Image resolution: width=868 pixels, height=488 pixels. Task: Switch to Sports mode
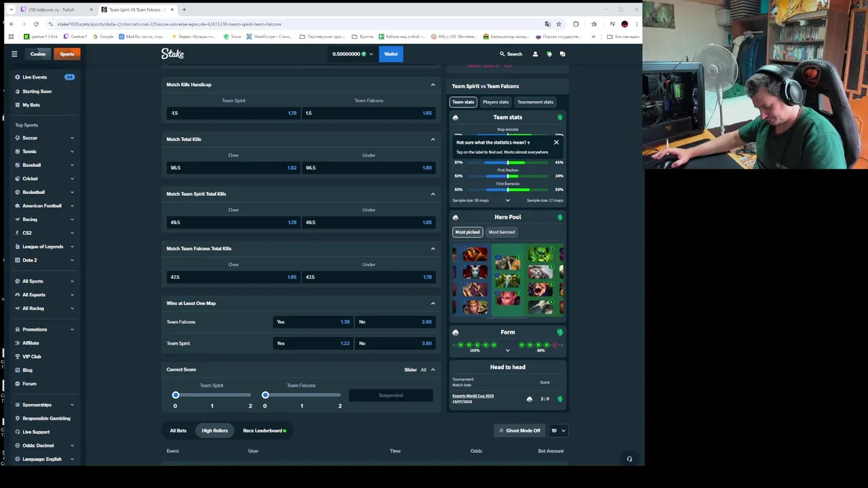[67, 54]
